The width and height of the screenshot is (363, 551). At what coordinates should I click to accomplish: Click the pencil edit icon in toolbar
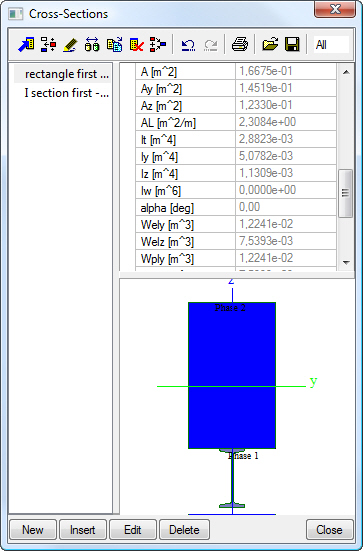click(x=70, y=45)
